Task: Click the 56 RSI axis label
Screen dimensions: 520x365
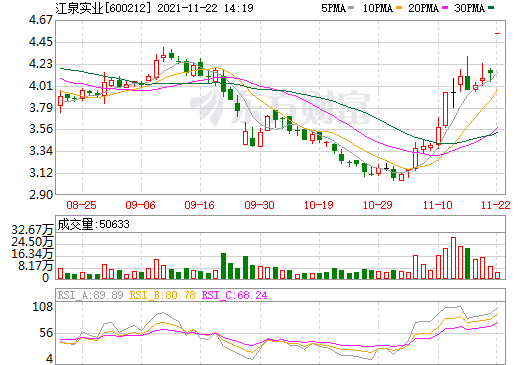Action: pyautogui.click(x=46, y=333)
